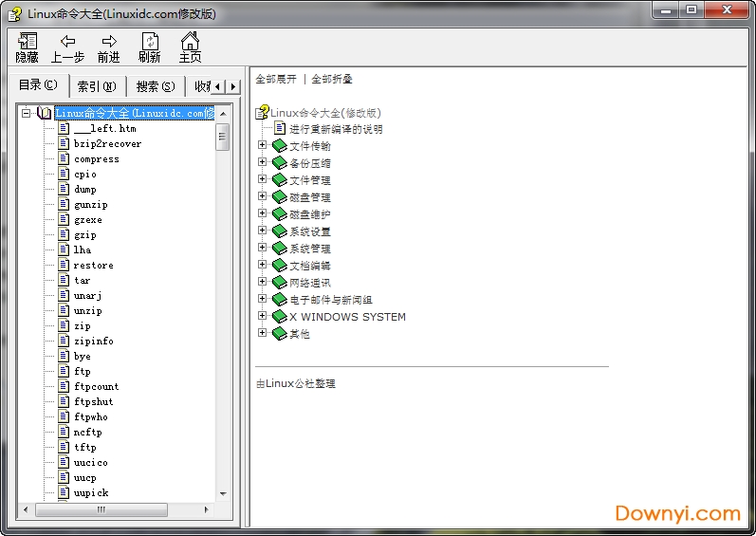This screenshot has height=536, width=756.
Task: Click the green book icon for 网络通讯
Action: [x=279, y=283]
